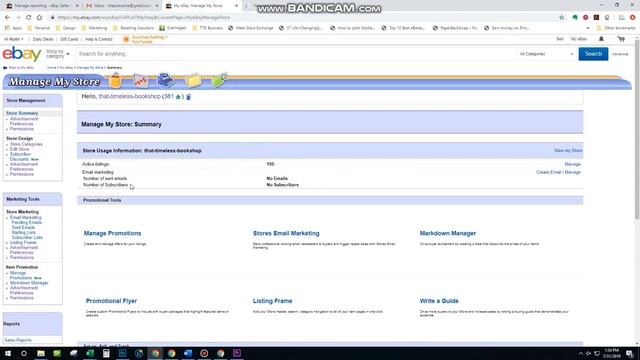
Task: Click the green Evernote extension icon
Action: pyautogui.click(x=575, y=18)
